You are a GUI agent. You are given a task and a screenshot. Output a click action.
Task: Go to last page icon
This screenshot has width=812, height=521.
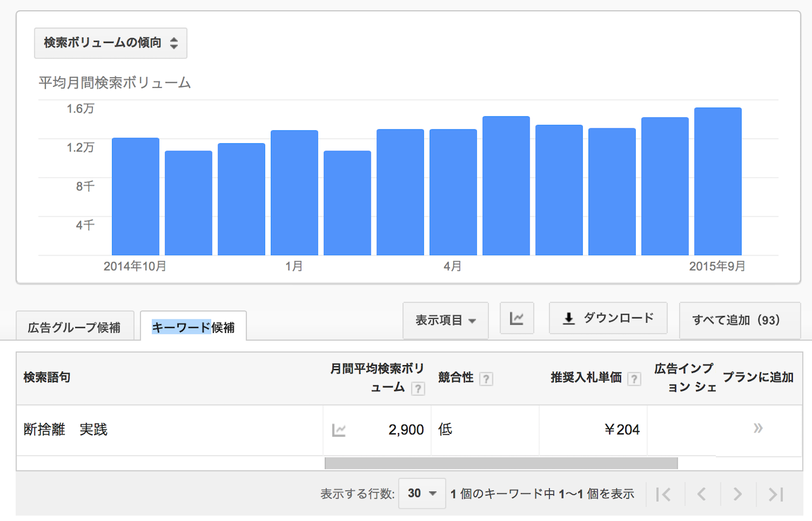pos(775,494)
